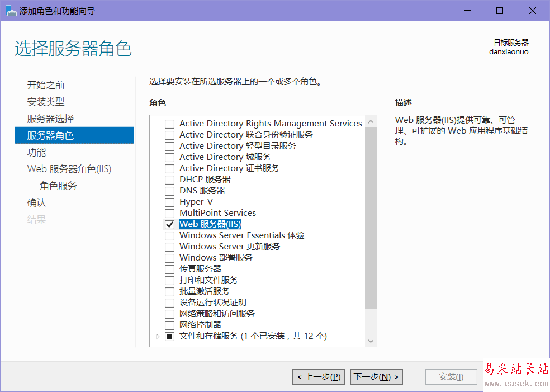Go to the 确认 wizard step
Viewport: 550px width, 392px height.
click(x=36, y=202)
